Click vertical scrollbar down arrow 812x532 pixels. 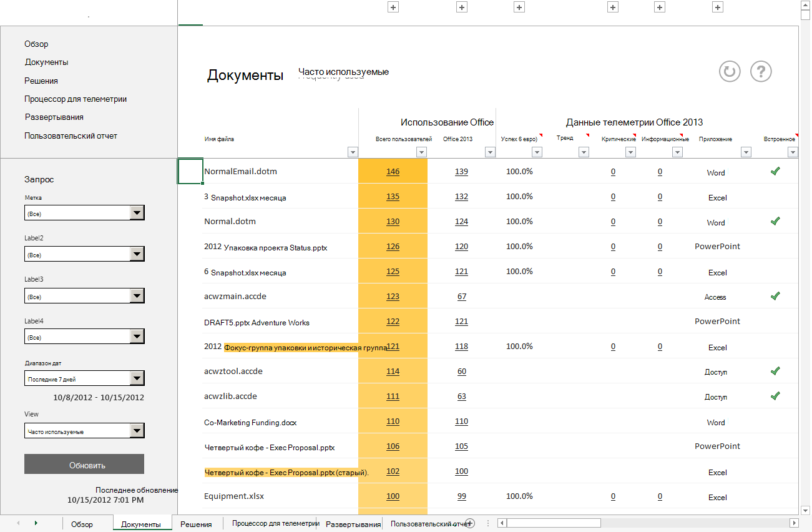805,510
